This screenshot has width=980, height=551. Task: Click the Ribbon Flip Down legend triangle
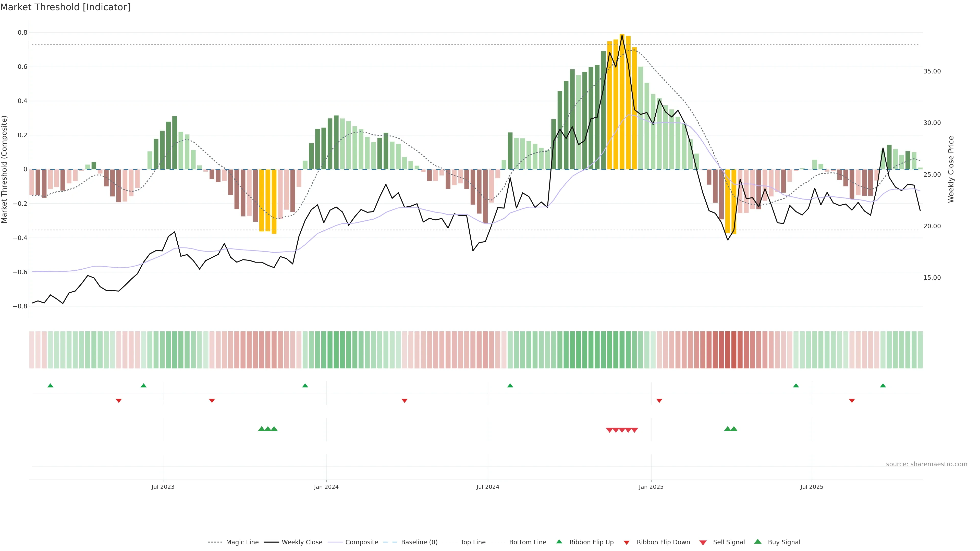(x=627, y=542)
